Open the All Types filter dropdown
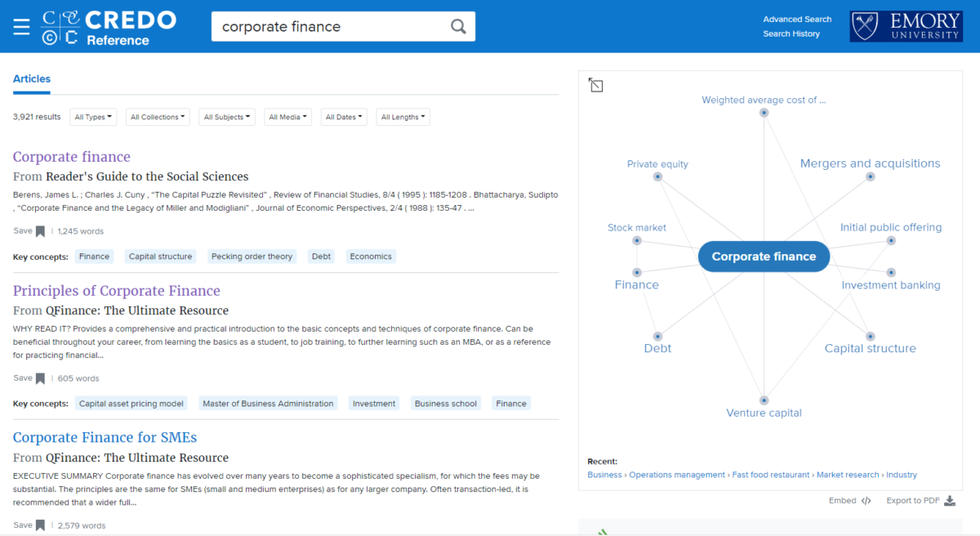Screen dimensions: 980x536 pyautogui.click(x=93, y=117)
